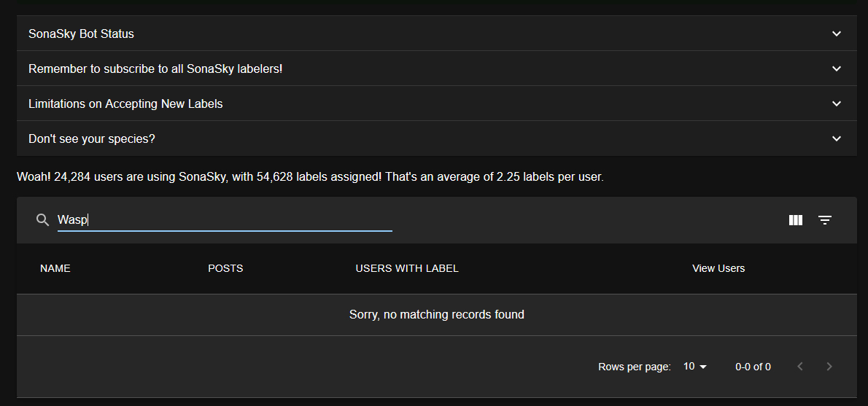Image resolution: width=868 pixels, height=406 pixels.
Task: Click the "no matching records found" row
Action: [x=436, y=315]
